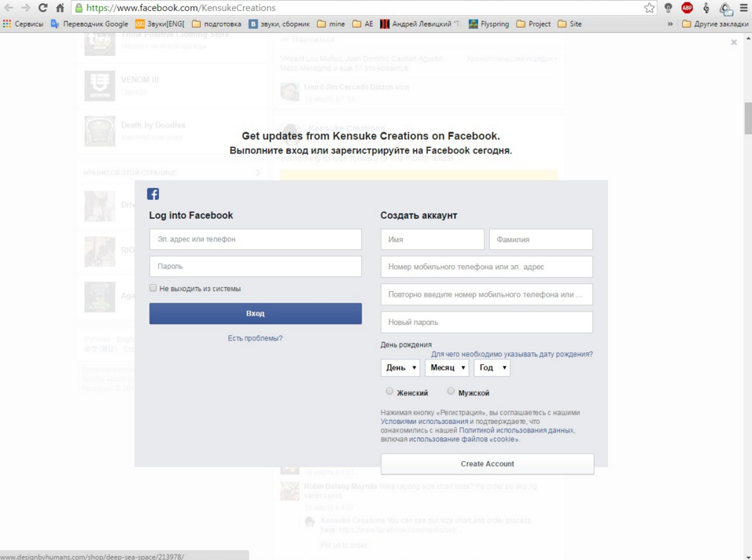Image resolution: width=752 pixels, height=560 pixels.
Task: Open the Звуки[ENG] bookmark
Action: click(x=160, y=24)
